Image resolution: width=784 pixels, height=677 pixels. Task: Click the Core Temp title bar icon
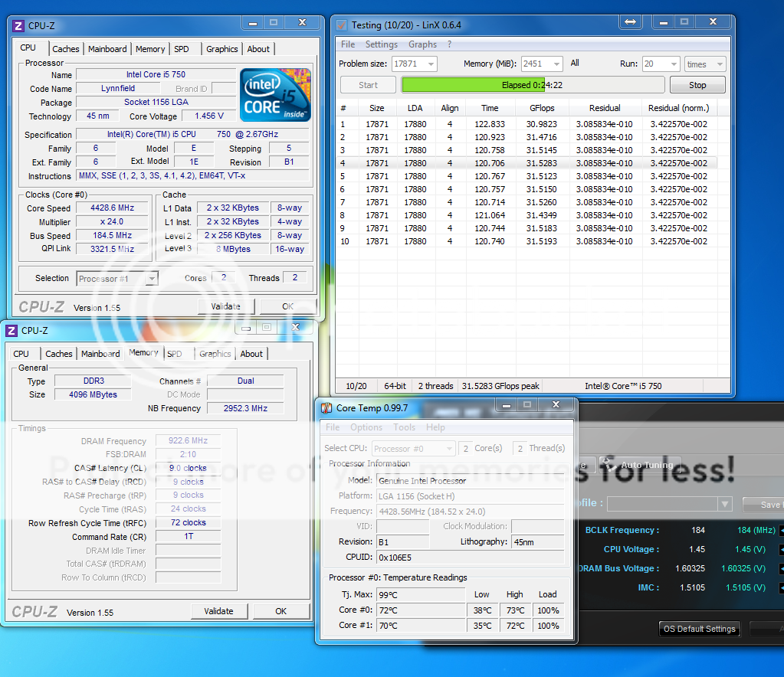(x=326, y=408)
